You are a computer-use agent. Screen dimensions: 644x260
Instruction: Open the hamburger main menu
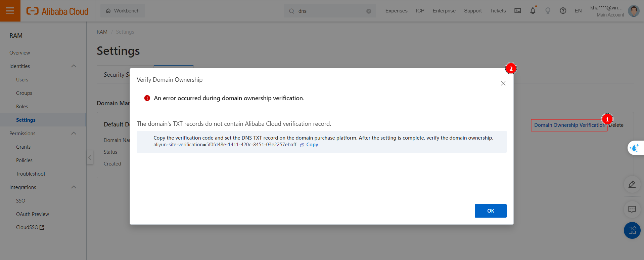coord(10,11)
